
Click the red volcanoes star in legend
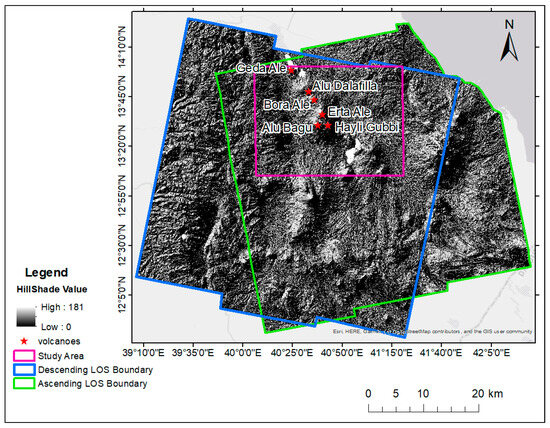point(24,341)
